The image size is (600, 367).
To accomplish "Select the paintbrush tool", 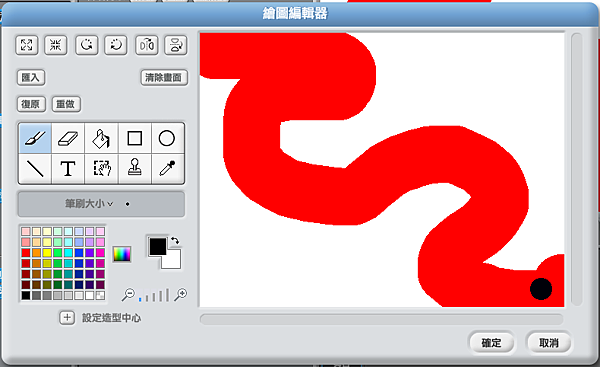I will tap(35, 138).
